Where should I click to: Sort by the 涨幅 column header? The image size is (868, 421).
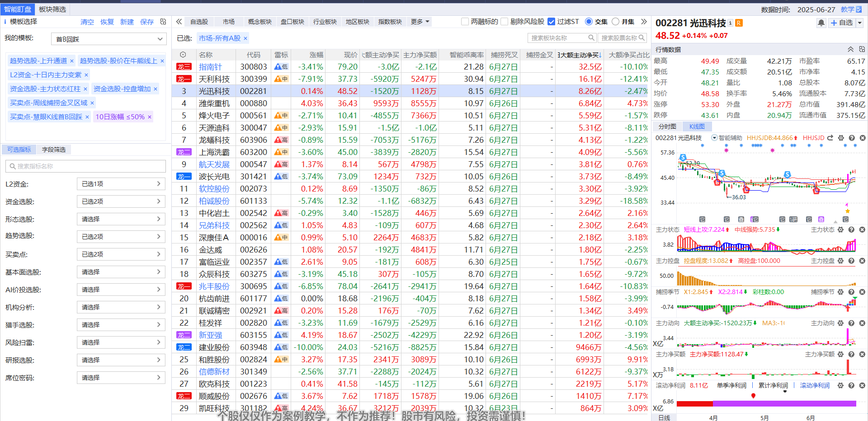(316, 55)
